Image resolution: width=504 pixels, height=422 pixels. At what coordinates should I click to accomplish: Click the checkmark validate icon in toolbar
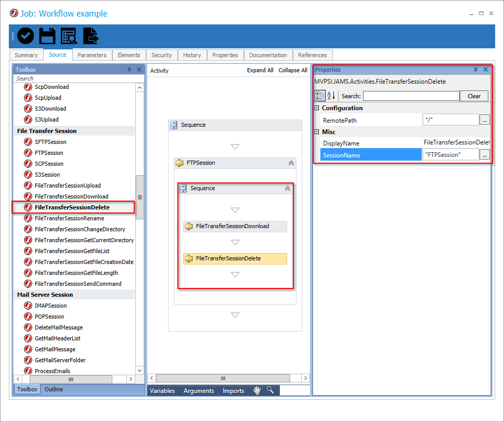[25, 36]
